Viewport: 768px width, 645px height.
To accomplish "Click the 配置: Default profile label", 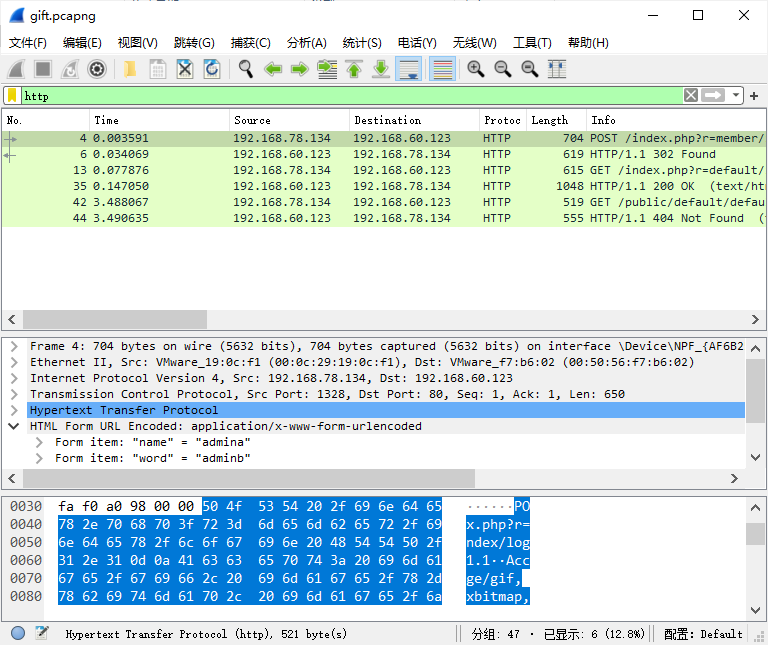I will [x=703, y=633].
